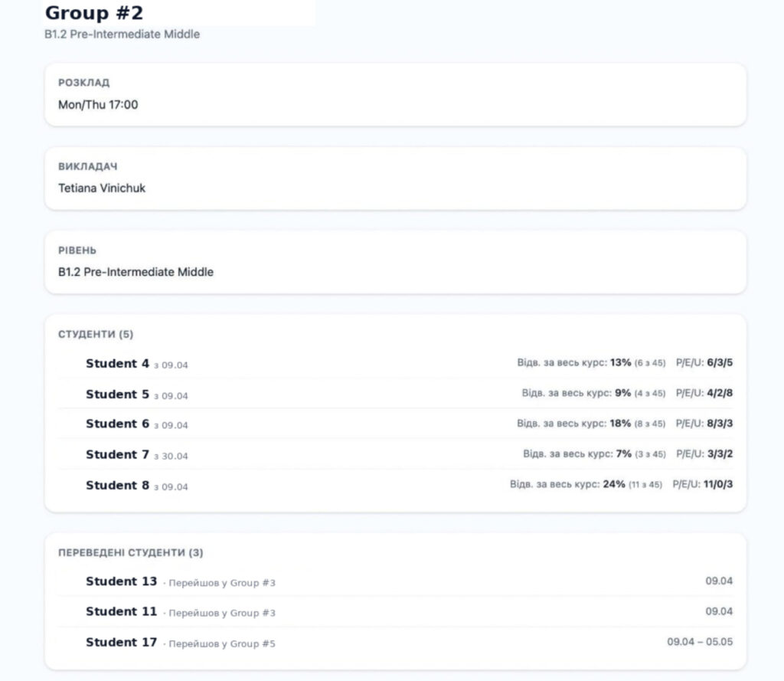Click "Перейшов у Group #5" beside Student 17
Screen dimensions: 784x681
coord(222,644)
